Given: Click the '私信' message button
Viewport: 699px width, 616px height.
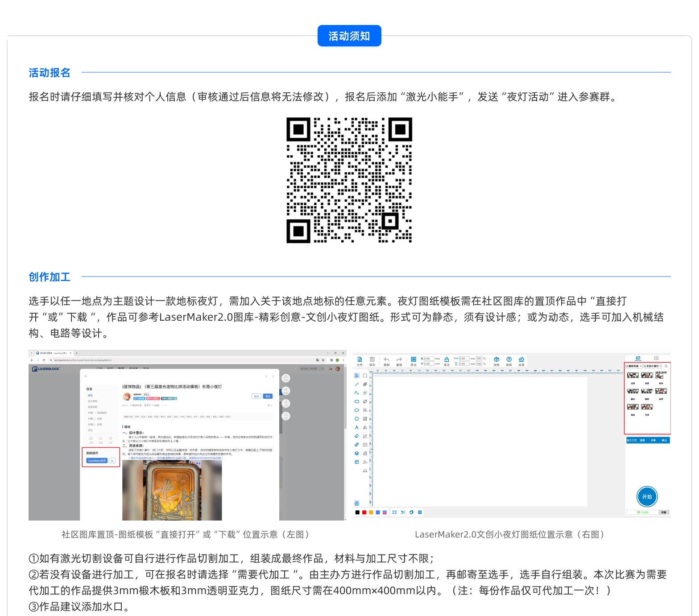Looking at the screenshot, I should coord(256,396).
